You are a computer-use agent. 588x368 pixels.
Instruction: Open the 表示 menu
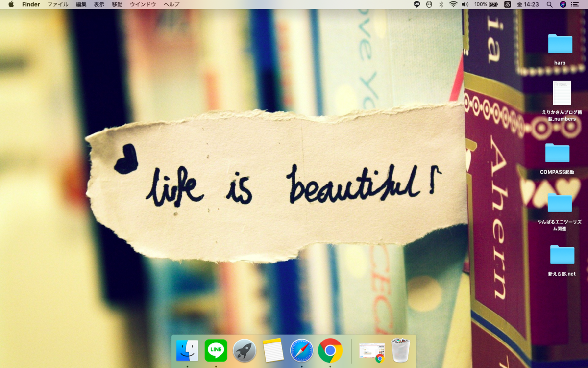click(x=99, y=4)
